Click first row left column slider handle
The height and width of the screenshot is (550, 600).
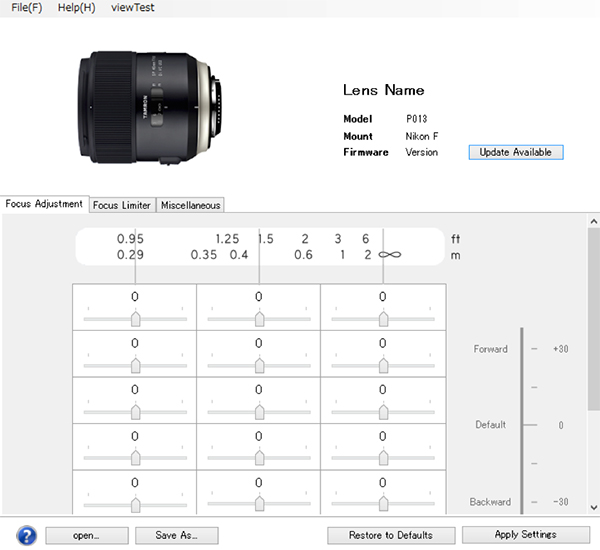point(135,318)
